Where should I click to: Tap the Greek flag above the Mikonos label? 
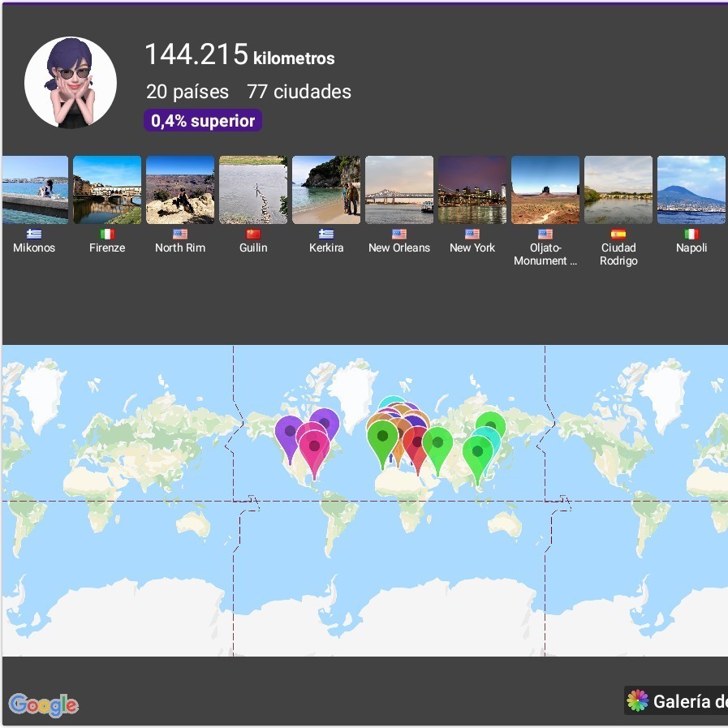(34, 234)
